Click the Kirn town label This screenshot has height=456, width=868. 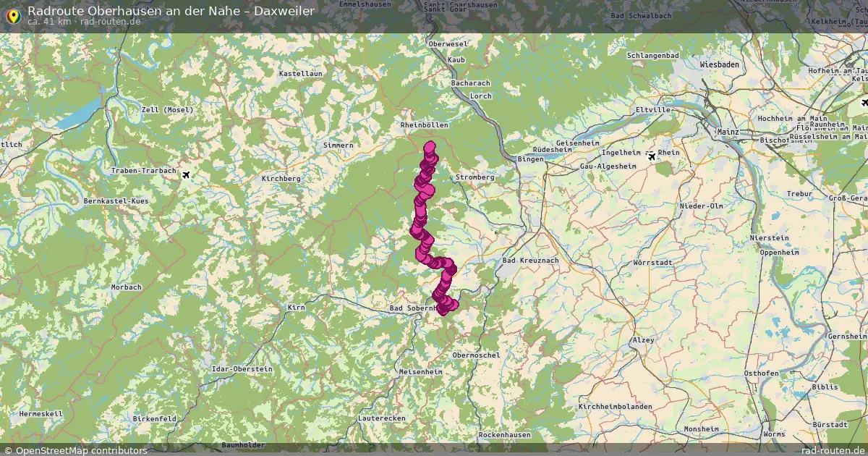(x=297, y=308)
